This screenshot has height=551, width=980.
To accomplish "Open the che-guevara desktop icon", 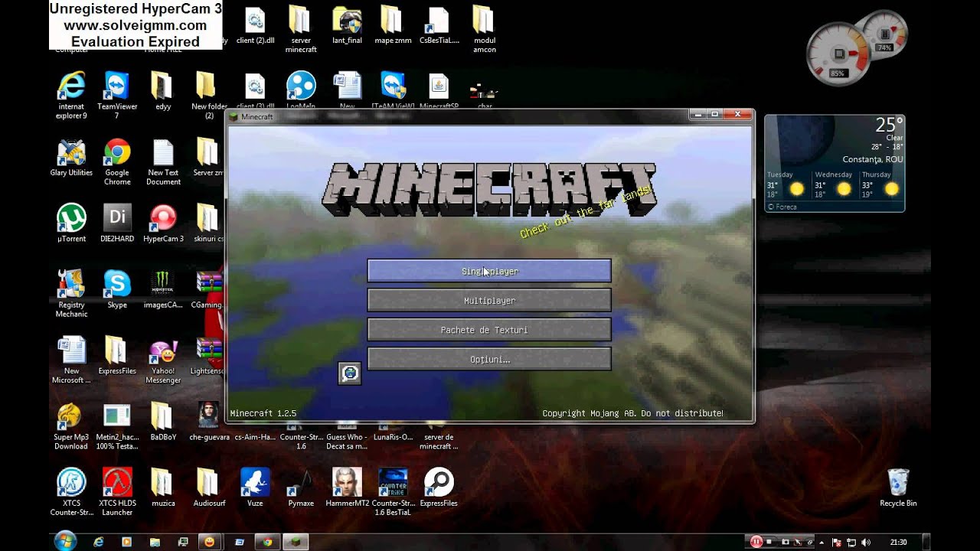I will tap(209, 421).
